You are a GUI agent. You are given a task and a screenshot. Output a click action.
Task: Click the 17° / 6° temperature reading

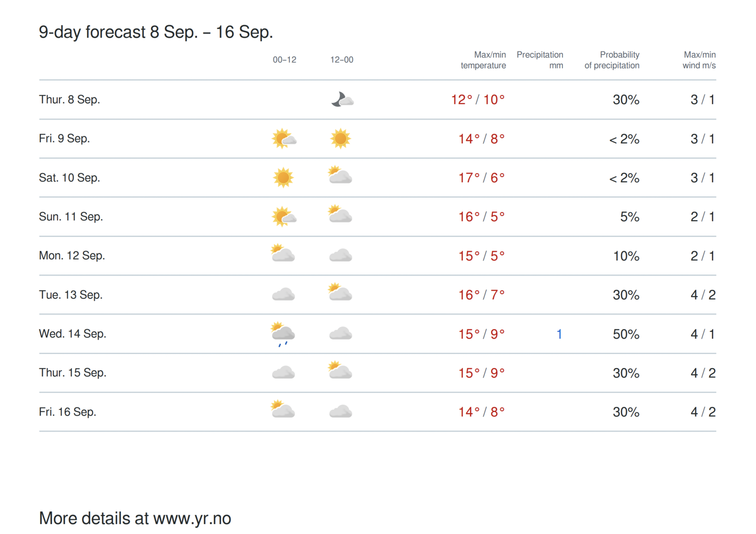pyautogui.click(x=481, y=178)
